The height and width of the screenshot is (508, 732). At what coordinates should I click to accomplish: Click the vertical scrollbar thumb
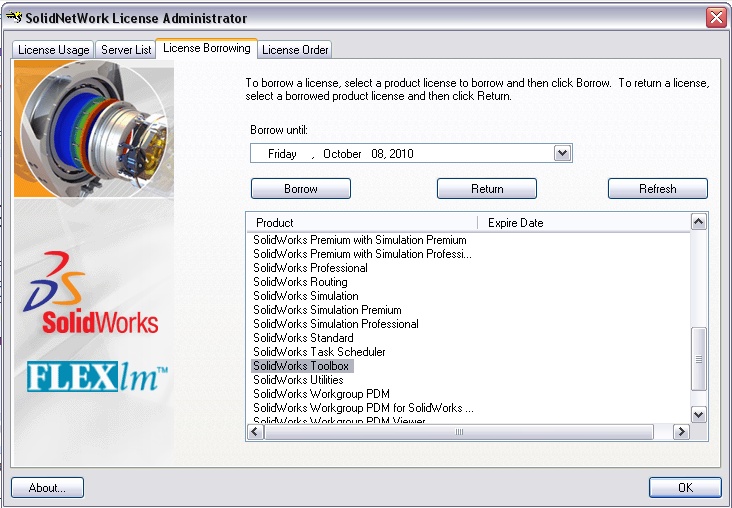(698, 359)
